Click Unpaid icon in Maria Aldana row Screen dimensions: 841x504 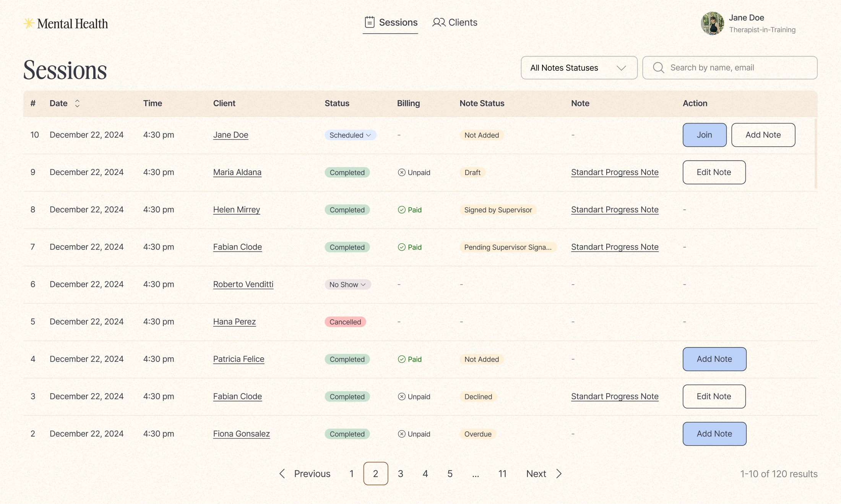click(401, 172)
